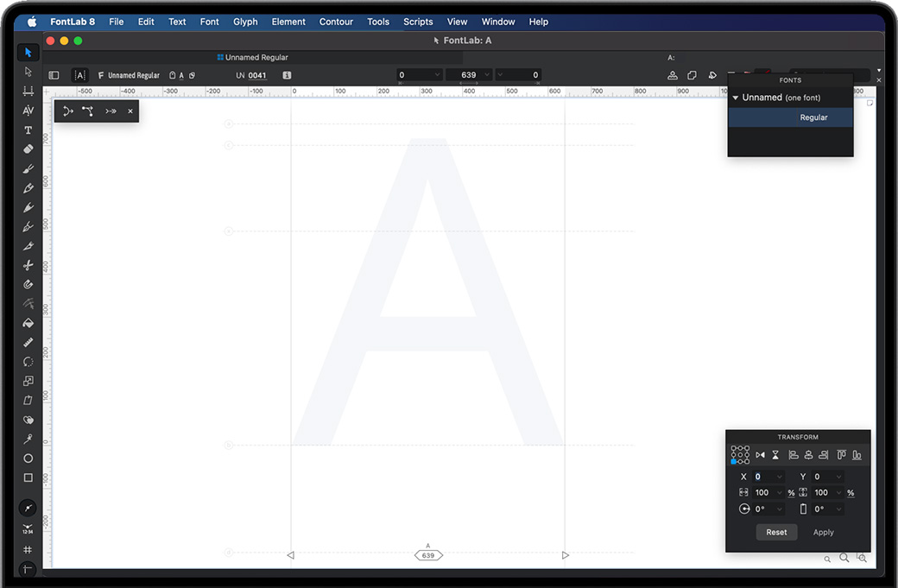This screenshot has height=588, width=898.
Task: Align horizontal centers in Transform panel
Action: pos(808,455)
